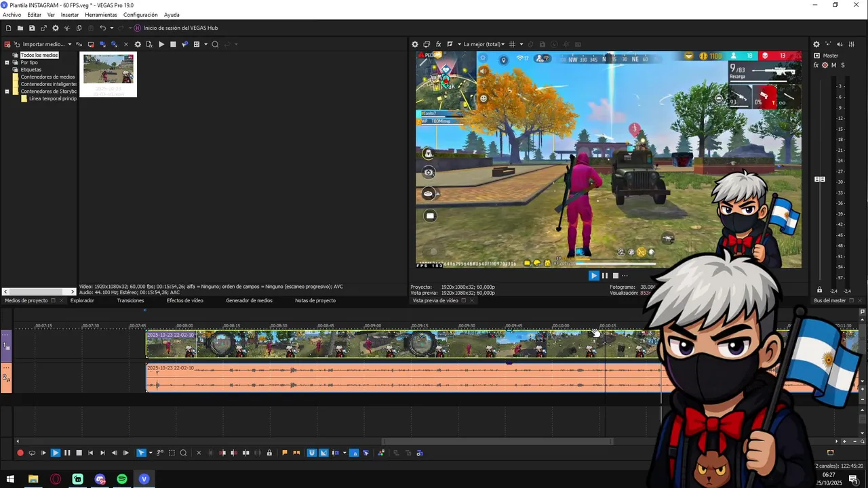Select the imported video clip thumbnail
The width and height of the screenshot is (868, 488).
click(x=108, y=75)
